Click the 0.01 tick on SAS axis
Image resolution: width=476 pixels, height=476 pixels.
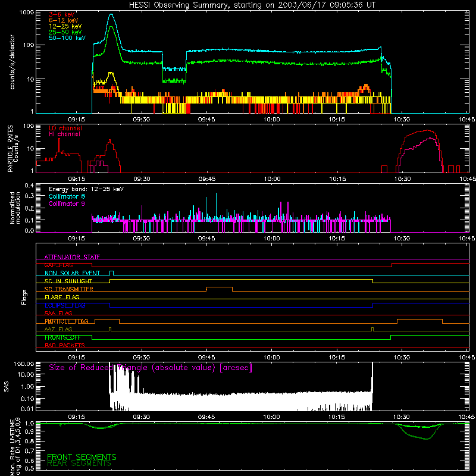point(27,409)
